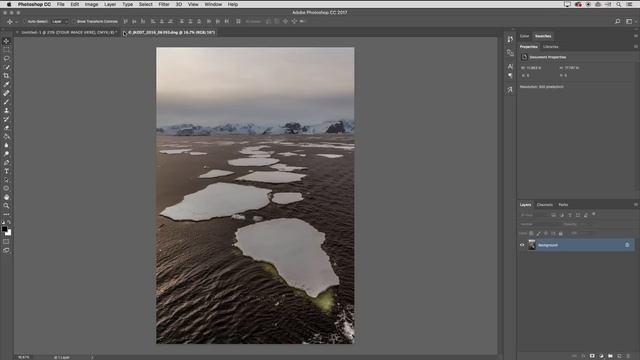This screenshot has height=360, width=640.
Task: Select the Gradient tool
Action: pyautogui.click(x=6, y=136)
